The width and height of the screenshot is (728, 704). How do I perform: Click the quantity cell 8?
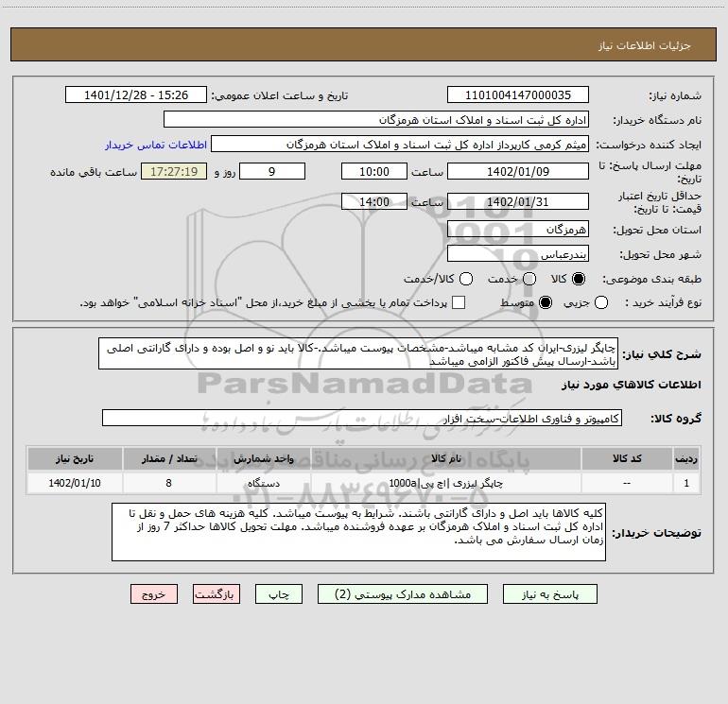point(169,483)
